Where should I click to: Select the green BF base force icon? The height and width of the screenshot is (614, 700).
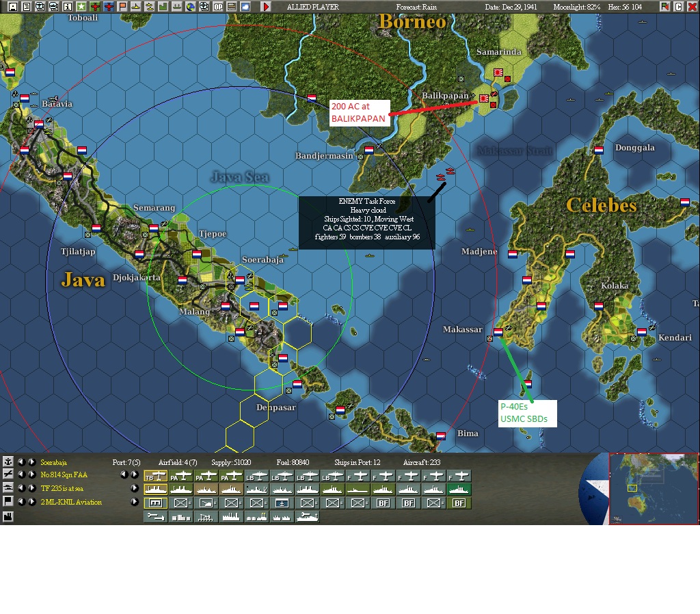click(459, 503)
